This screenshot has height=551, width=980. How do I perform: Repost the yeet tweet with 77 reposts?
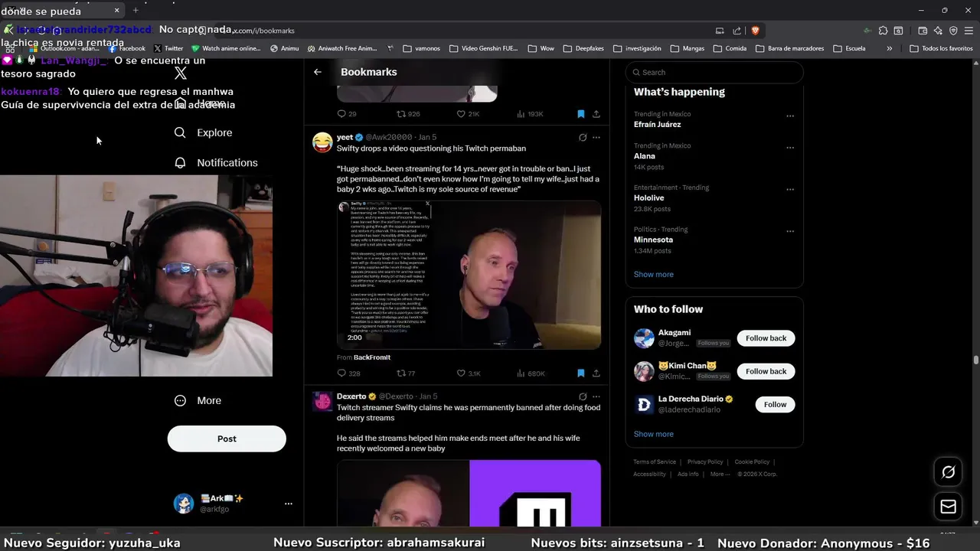pyautogui.click(x=406, y=373)
